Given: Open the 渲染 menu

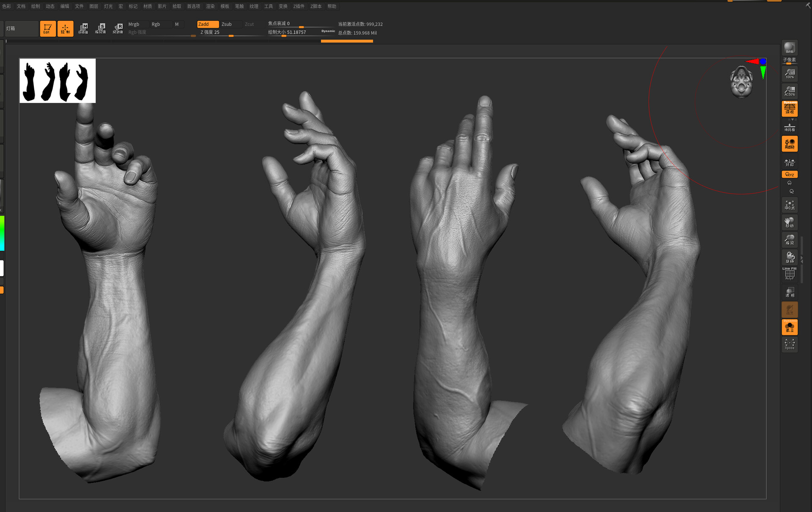Looking at the screenshot, I should [210, 6].
